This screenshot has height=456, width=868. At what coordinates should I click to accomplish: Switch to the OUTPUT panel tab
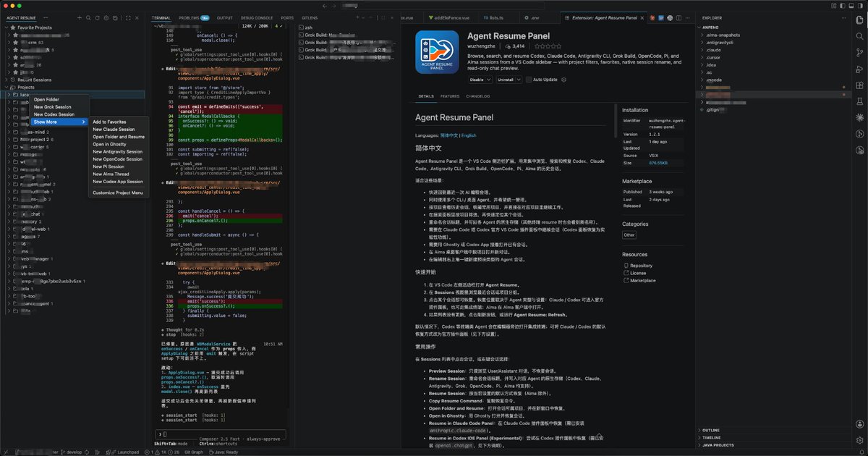pos(225,17)
